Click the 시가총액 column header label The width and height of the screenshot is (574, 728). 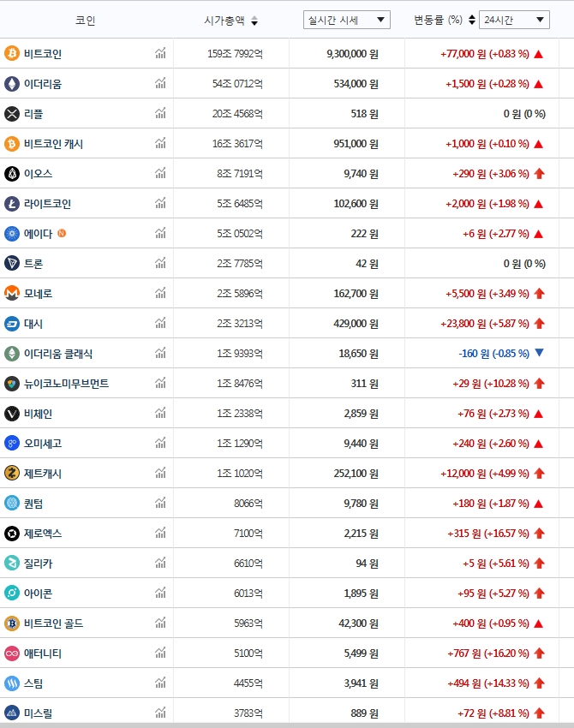pos(224,21)
